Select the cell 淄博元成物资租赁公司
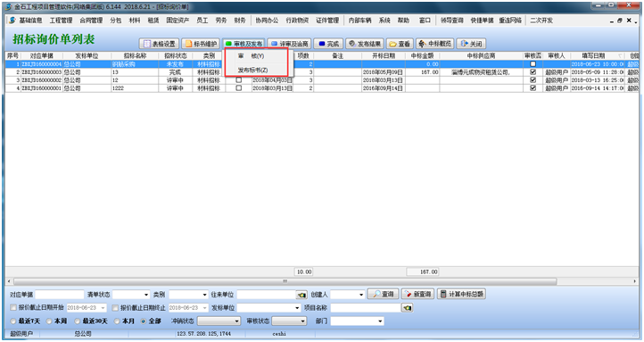 [x=481, y=72]
